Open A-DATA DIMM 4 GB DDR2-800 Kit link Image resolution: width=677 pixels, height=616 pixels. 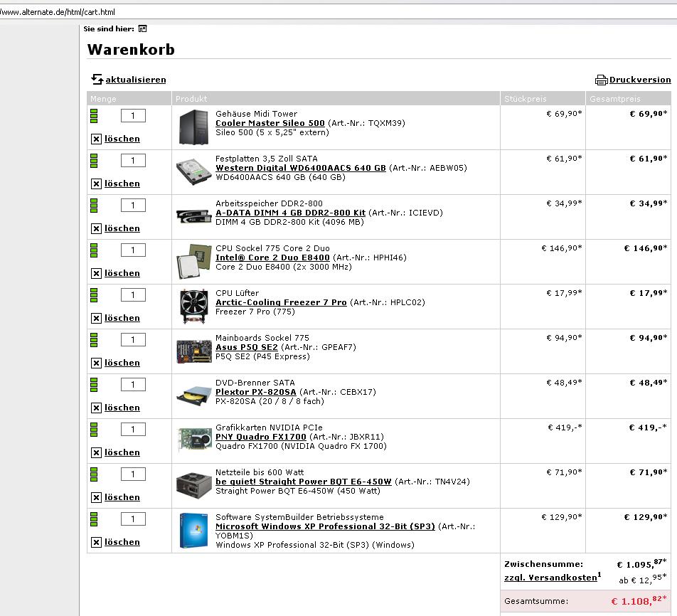pos(290,213)
